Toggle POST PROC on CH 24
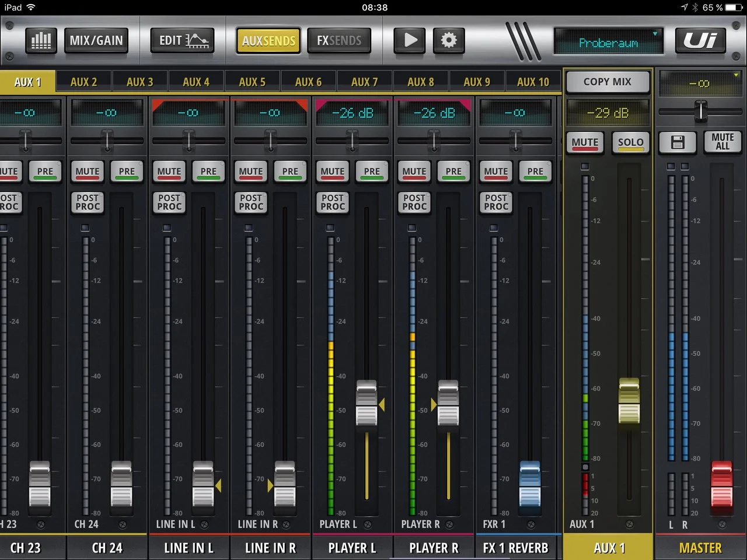The height and width of the screenshot is (560, 747). click(88, 202)
